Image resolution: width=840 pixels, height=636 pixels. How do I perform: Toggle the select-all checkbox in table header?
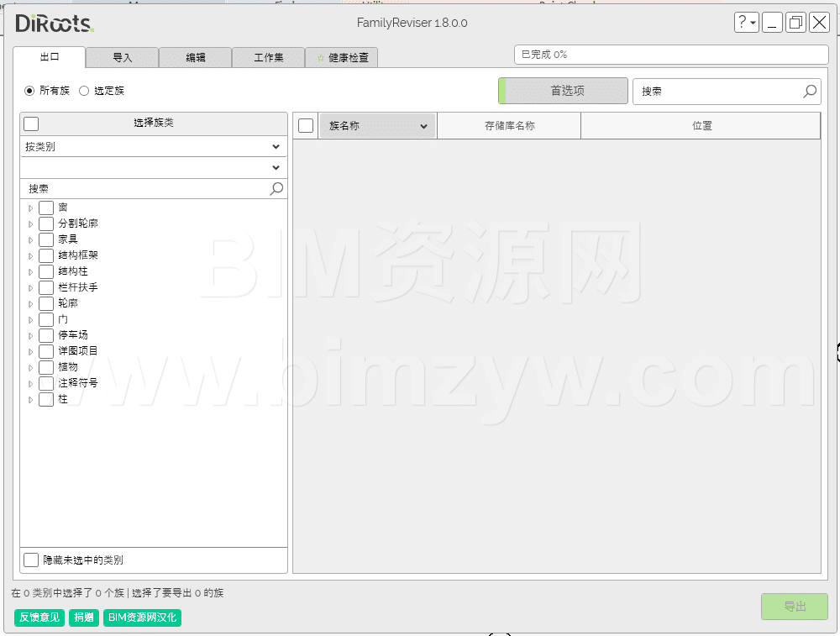pyautogui.click(x=306, y=125)
